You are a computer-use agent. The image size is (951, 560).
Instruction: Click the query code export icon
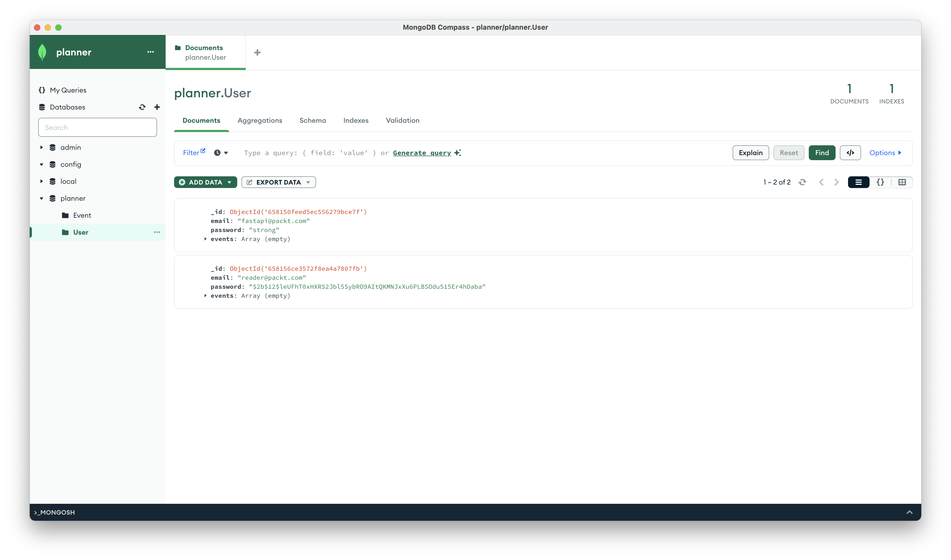[x=850, y=153]
